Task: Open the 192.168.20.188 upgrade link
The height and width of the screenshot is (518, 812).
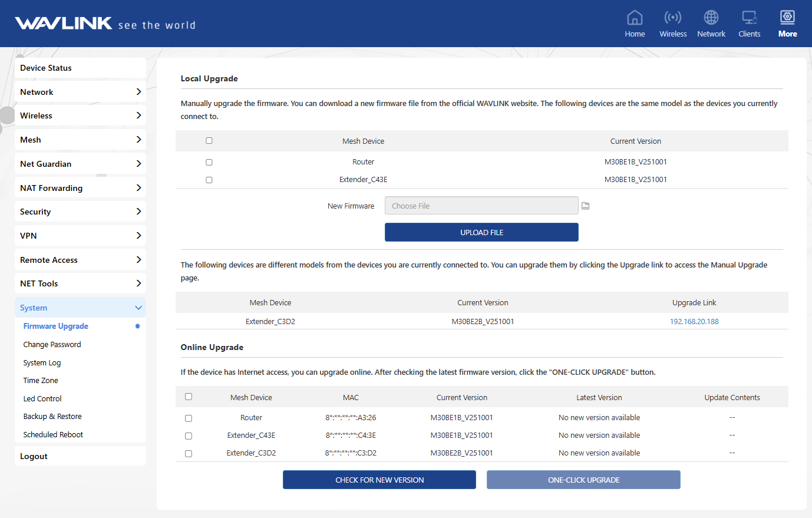Action: [x=694, y=322]
